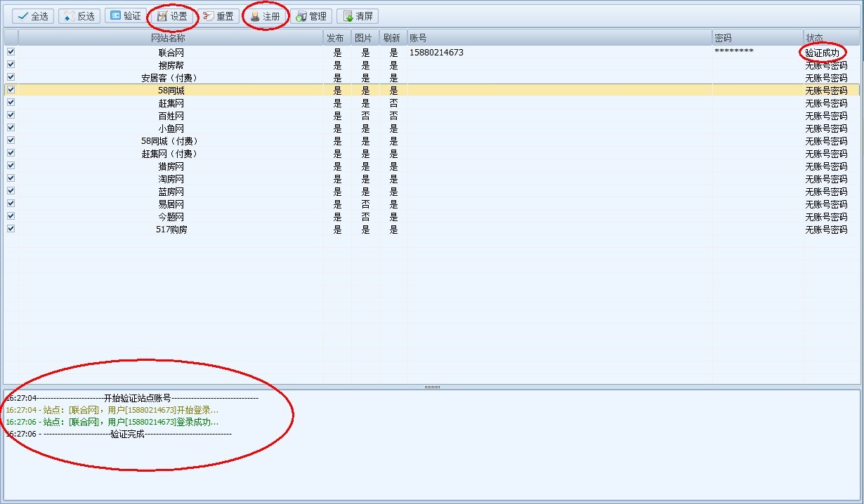The image size is (864, 504).
Task: Click the 重置 (reset) toolbar button
Action: tap(218, 16)
